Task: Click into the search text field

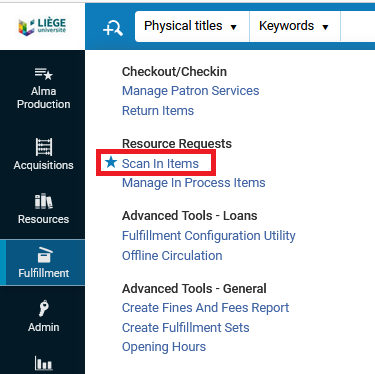Action: click(358, 26)
